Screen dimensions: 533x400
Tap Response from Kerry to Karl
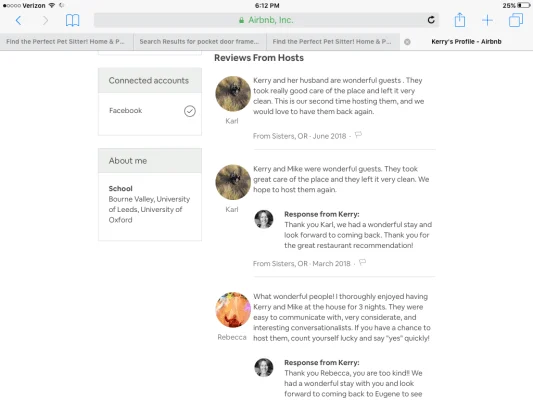322,214
